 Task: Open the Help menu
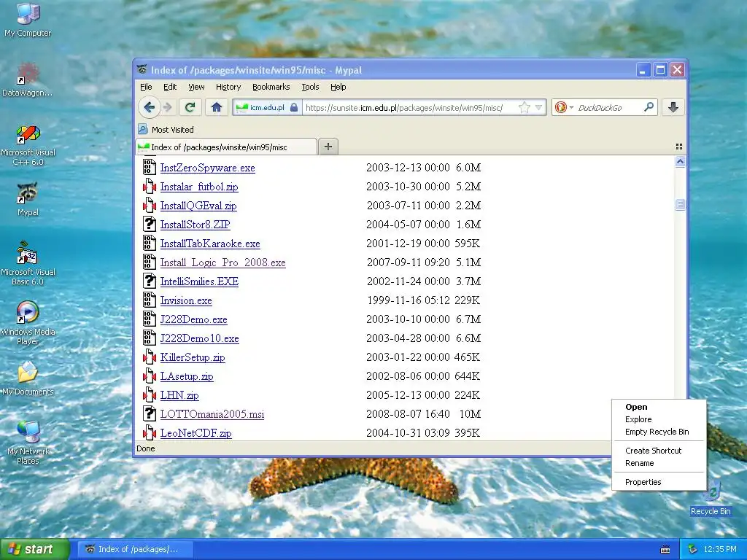338,87
